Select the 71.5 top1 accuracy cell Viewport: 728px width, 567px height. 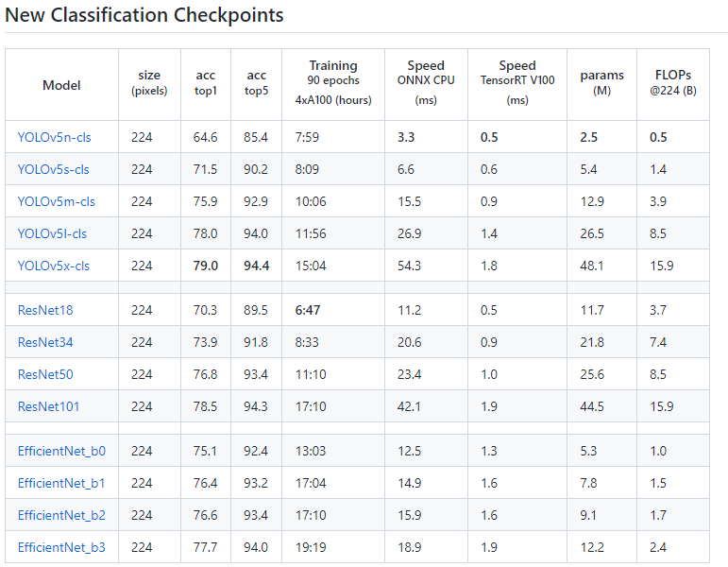[205, 169]
